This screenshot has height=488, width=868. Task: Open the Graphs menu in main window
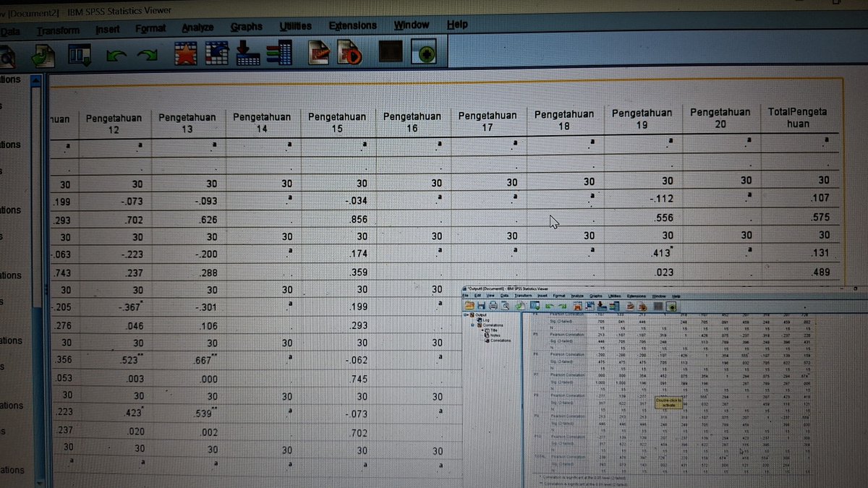246,27
